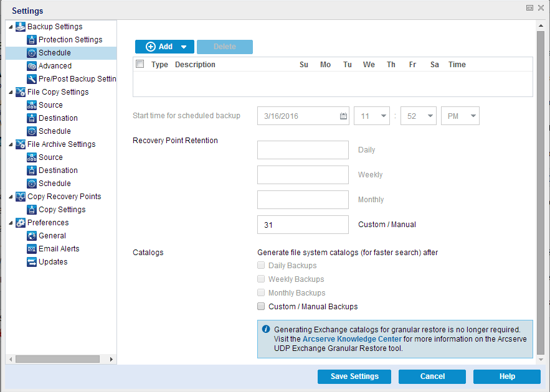Open the minutes dropdown showing 52
This screenshot has height=392, width=550.
430,116
